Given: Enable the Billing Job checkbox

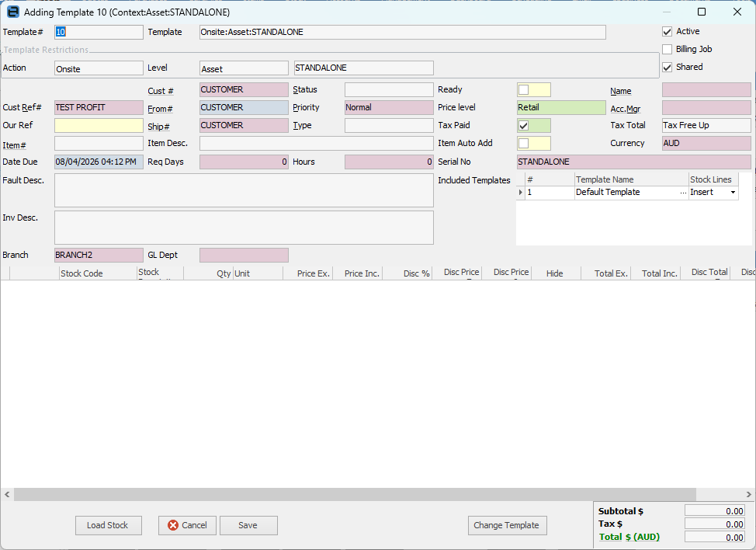Looking at the screenshot, I should coord(668,49).
